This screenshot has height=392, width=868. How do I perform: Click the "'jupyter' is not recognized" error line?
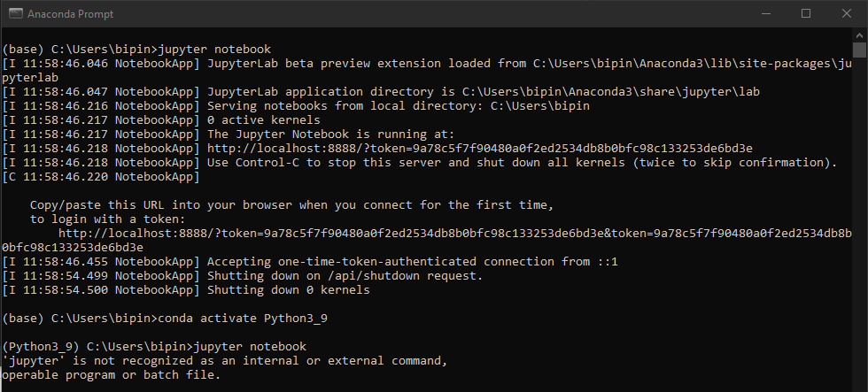[224, 361]
